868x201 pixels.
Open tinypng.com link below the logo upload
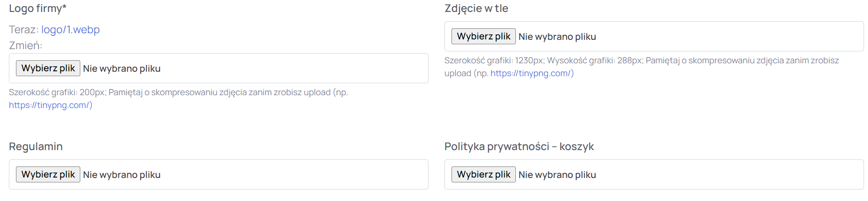click(50, 105)
